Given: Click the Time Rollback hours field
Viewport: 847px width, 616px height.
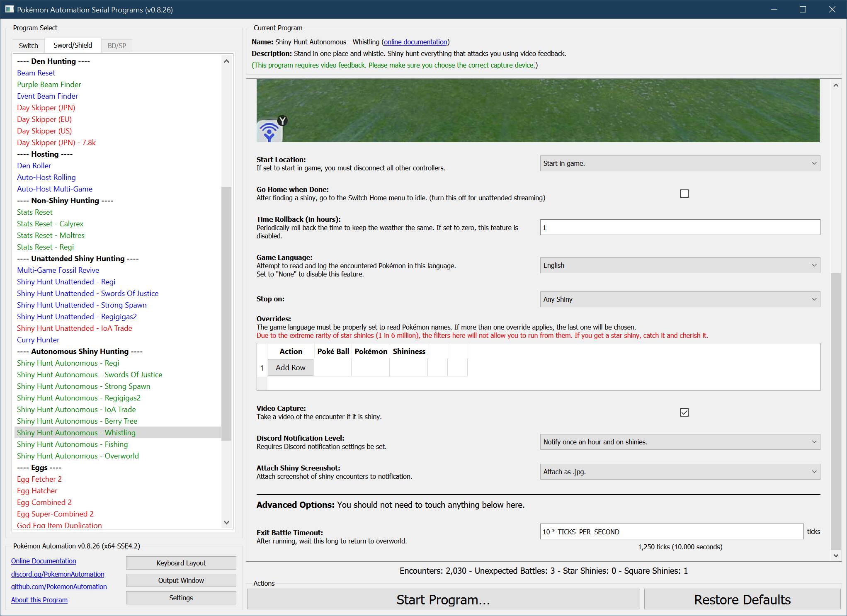Looking at the screenshot, I should pyautogui.click(x=680, y=227).
